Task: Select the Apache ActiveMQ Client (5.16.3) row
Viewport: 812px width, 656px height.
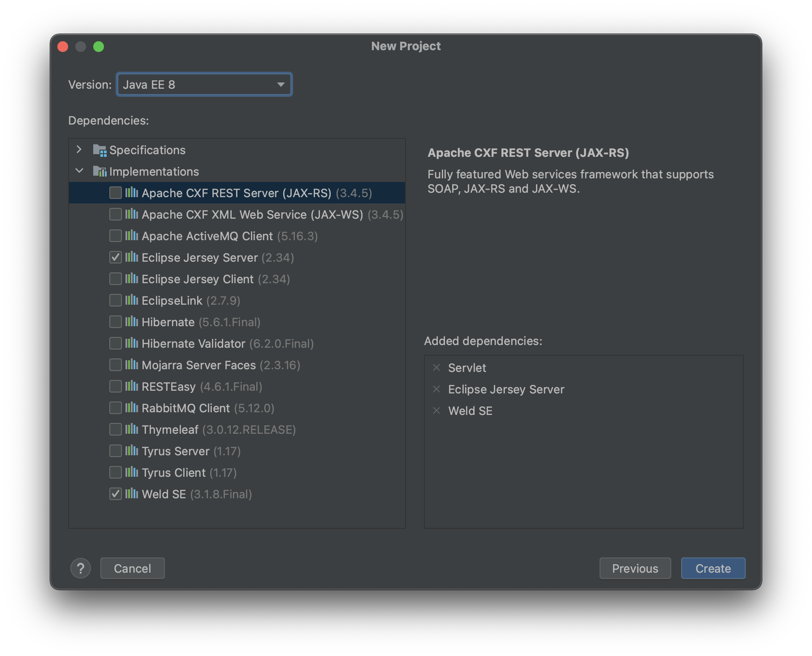Action: click(x=237, y=236)
